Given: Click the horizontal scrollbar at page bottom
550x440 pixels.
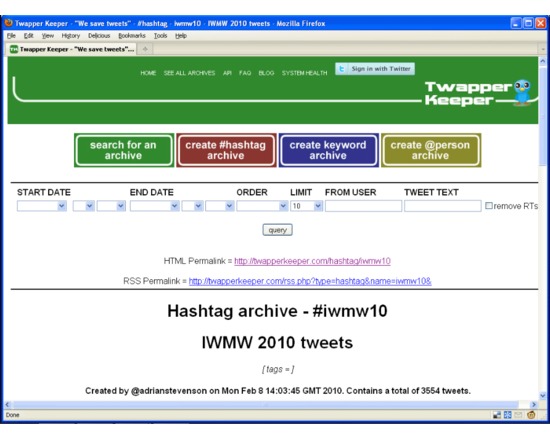Looking at the screenshot, I should (266, 405).
